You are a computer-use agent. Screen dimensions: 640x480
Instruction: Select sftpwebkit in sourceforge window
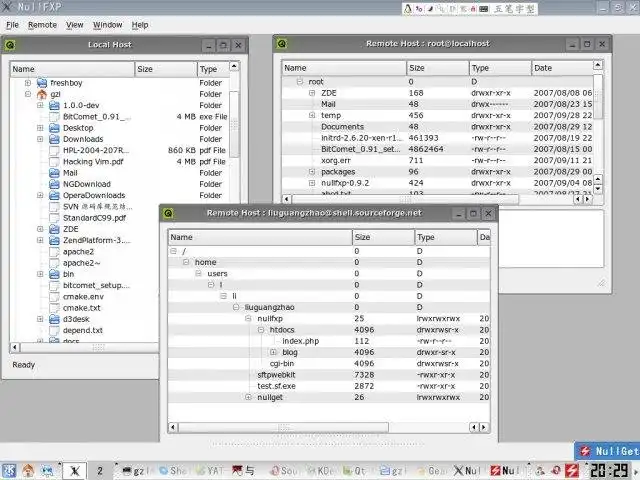276,375
